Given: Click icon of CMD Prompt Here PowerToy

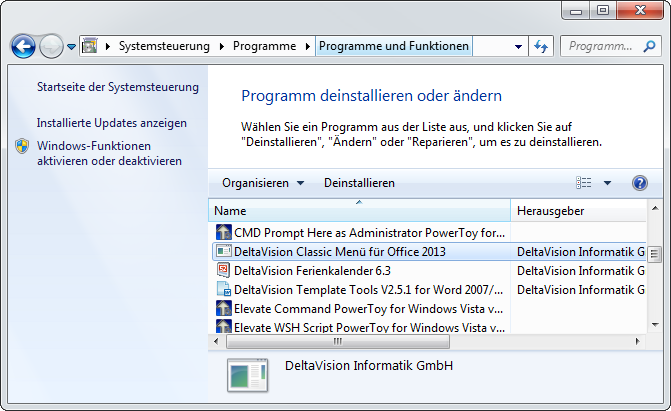Looking at the screenshot, I should pyautogui.click(x=224, y=232).
